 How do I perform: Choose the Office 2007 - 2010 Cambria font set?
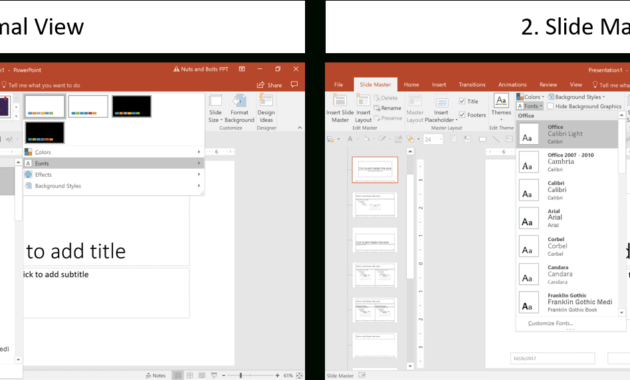click(567, 162)
